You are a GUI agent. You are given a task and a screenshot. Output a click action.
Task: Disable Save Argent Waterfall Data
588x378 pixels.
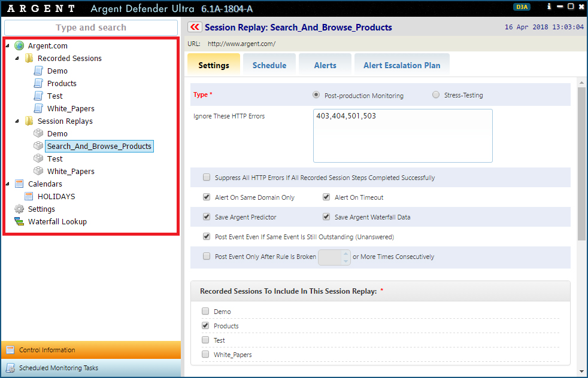click(x=326, y=217)
